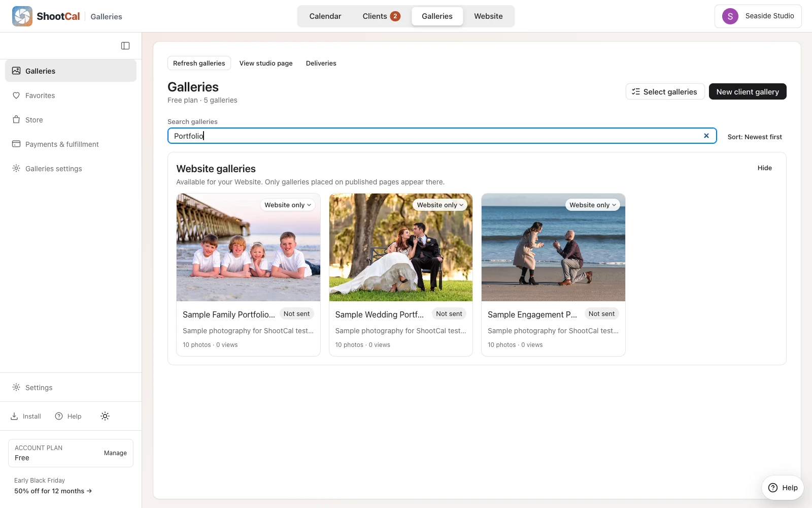This screenshot has width=812, height=508.
Task: Click 50% off for 12 months link
Action: [x=53, y=491]
